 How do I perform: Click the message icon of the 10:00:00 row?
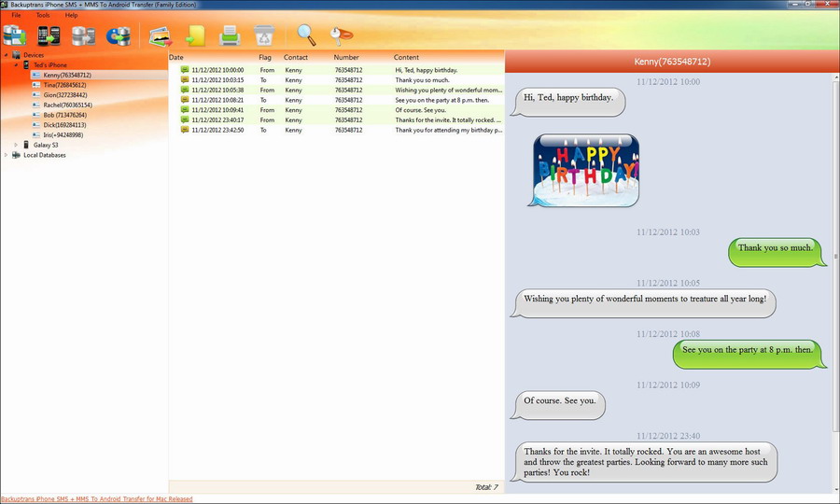pos(185,70)
